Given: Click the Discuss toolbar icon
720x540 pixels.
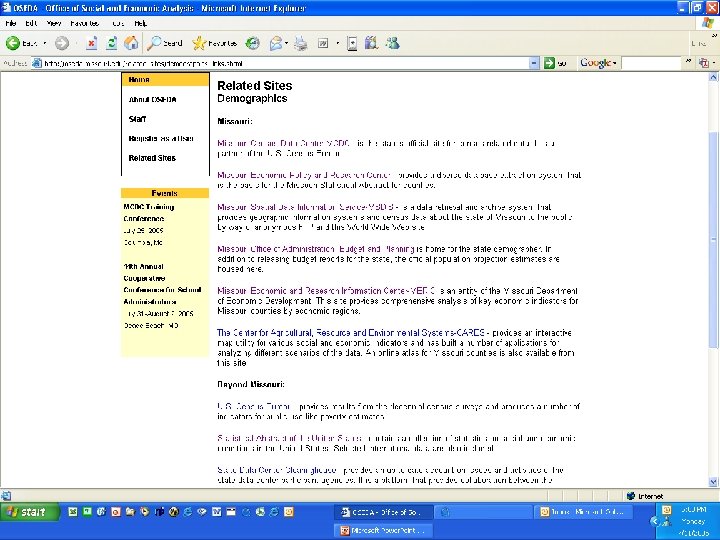Looking at the screenshot, I should tap(352, 43).
